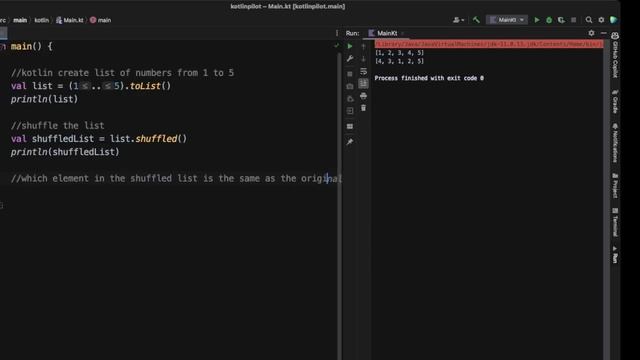Screen dimensions: 640x360
Task: Build the project with the hammer icon
Action: (476, 20)
